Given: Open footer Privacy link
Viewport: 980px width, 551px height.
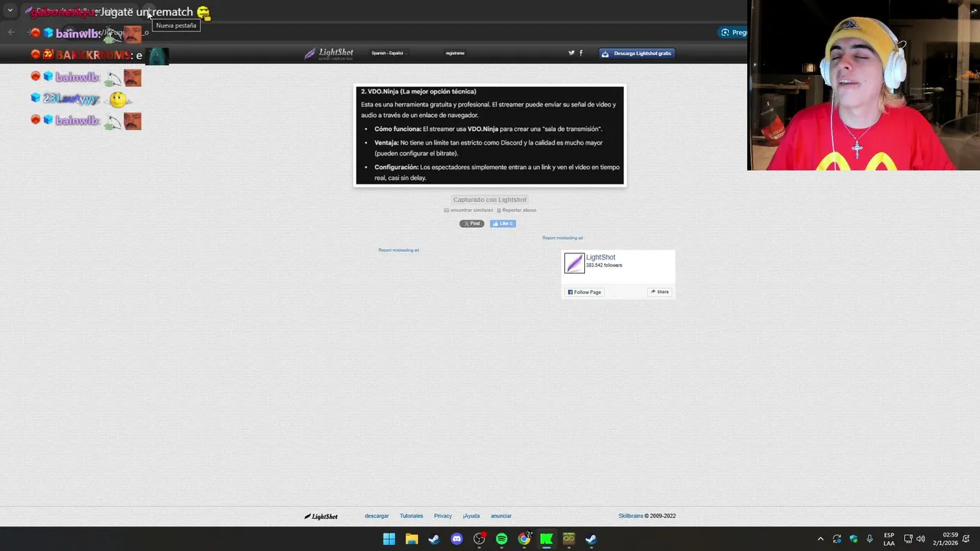Looking at the screenshot, I should tap(443, 517).
